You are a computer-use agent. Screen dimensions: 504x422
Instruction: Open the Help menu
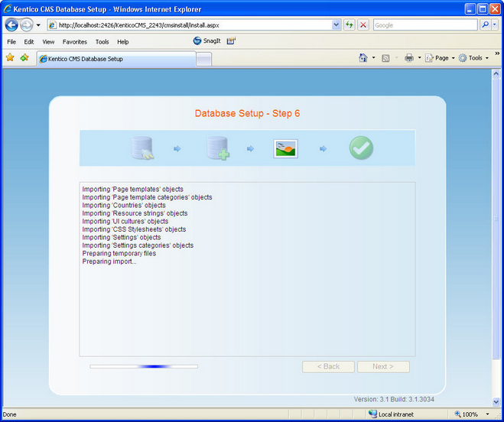coord(123,42)
